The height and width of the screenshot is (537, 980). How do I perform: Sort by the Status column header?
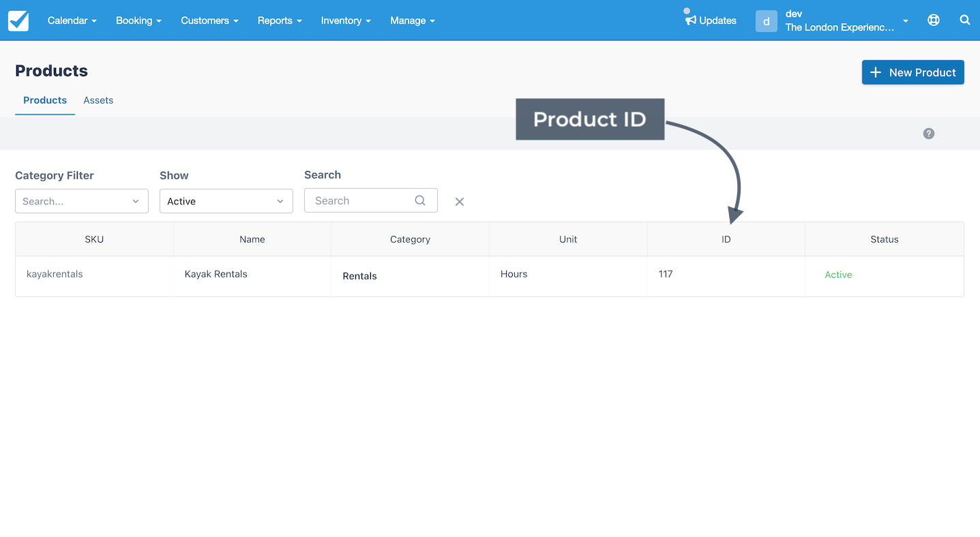click(885, 239)
